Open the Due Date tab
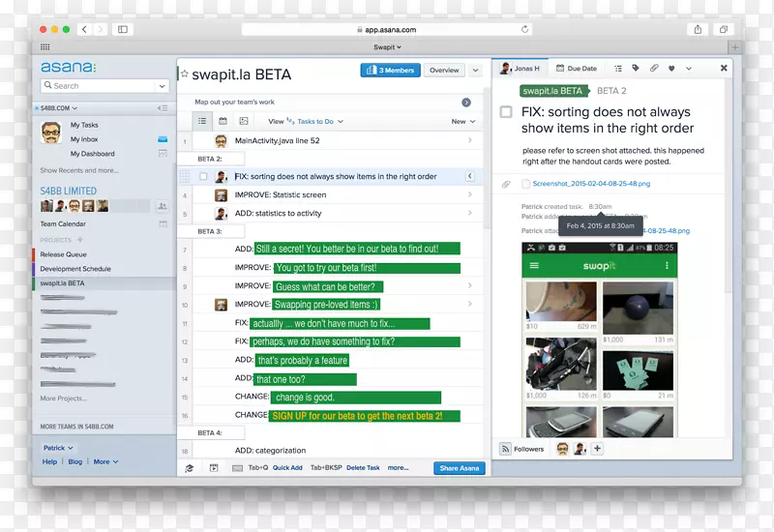 click(x=576, y=69)
